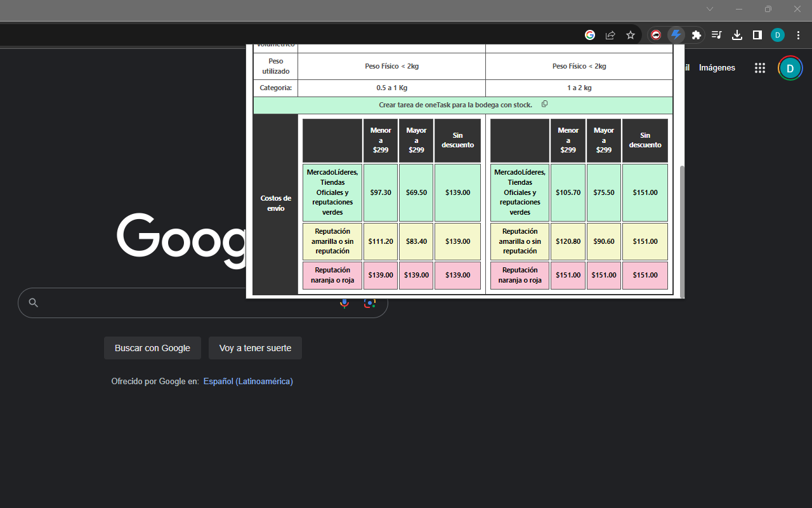Toggle the blue lightning bolt extension
This screenshot has width=812, height=508.
(676, 35)
